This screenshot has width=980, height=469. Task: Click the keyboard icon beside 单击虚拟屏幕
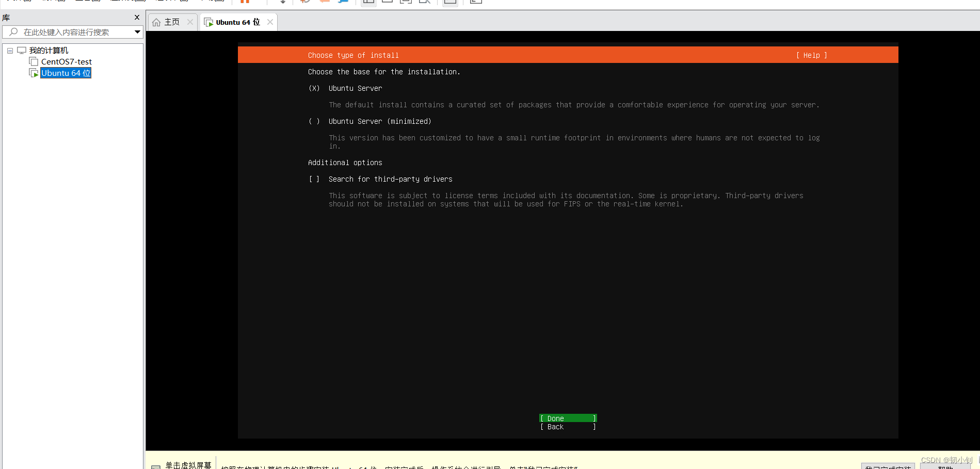click(x=156, y=465)
